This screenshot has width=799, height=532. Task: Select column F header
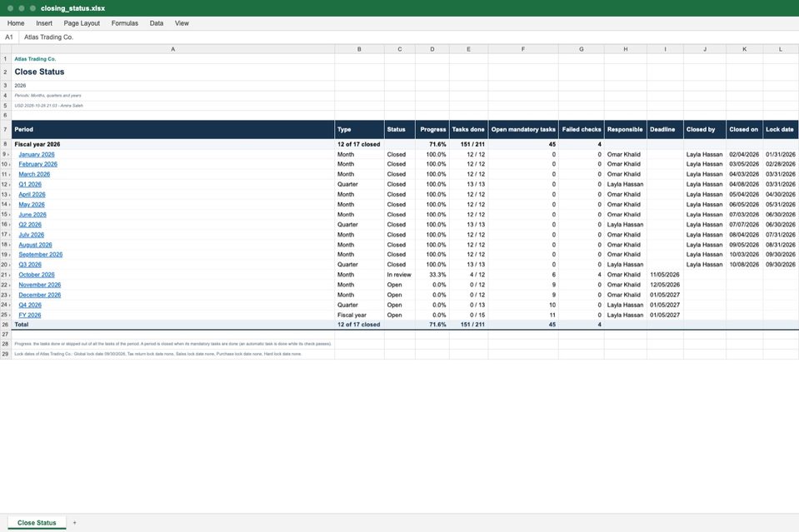[x=523, y=49]
